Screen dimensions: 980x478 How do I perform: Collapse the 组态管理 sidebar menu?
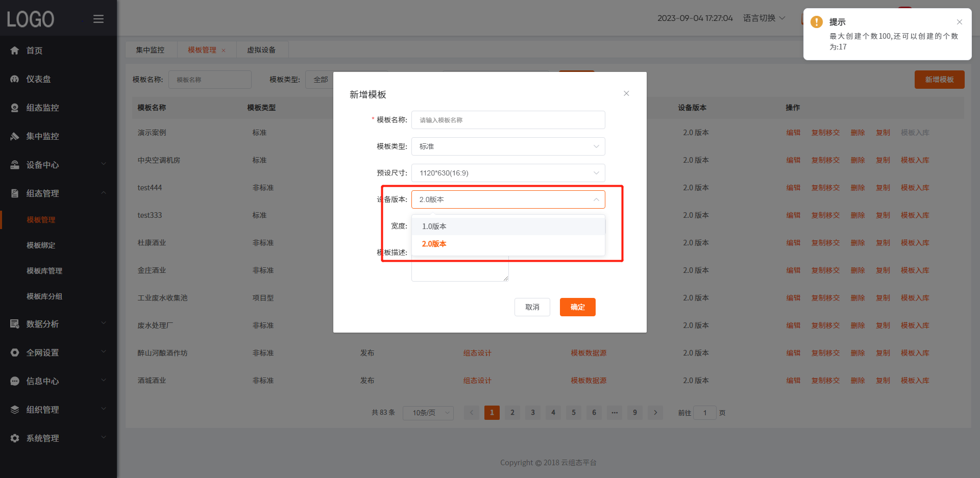[58, 193]
